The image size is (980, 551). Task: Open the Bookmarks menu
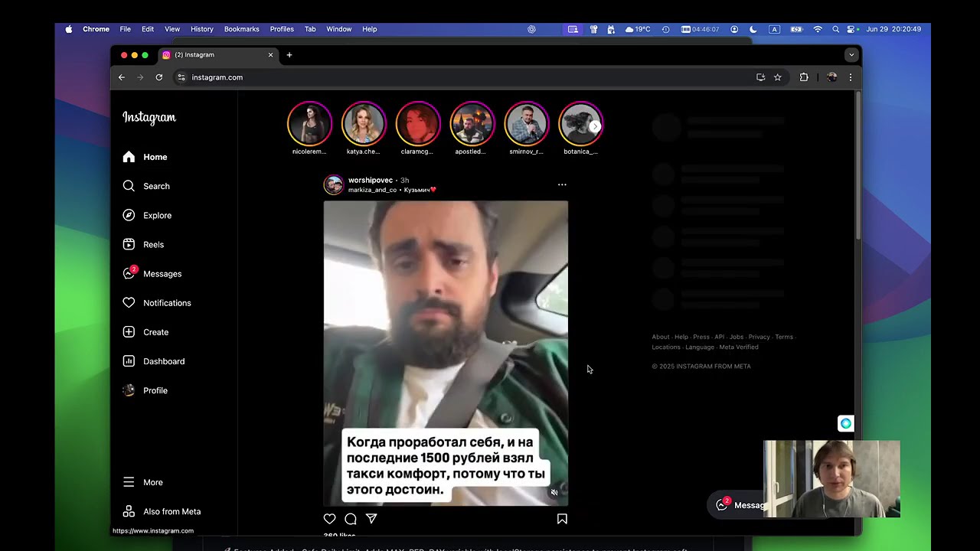(242, 29)
